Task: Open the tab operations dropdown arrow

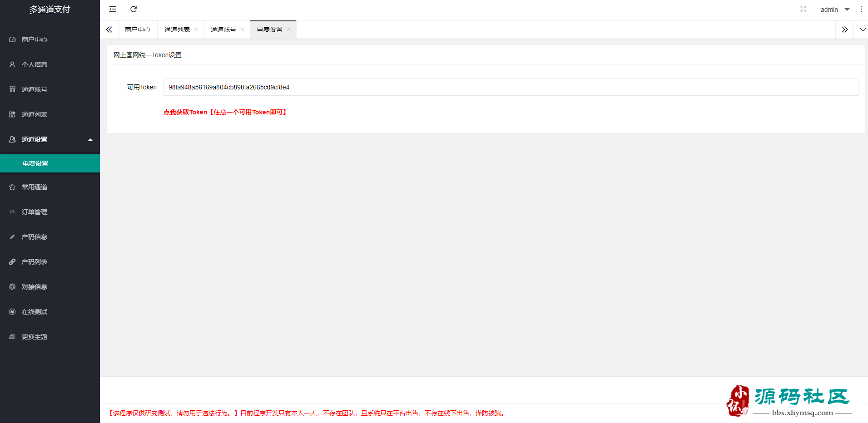Action: (x=863, y=30)
